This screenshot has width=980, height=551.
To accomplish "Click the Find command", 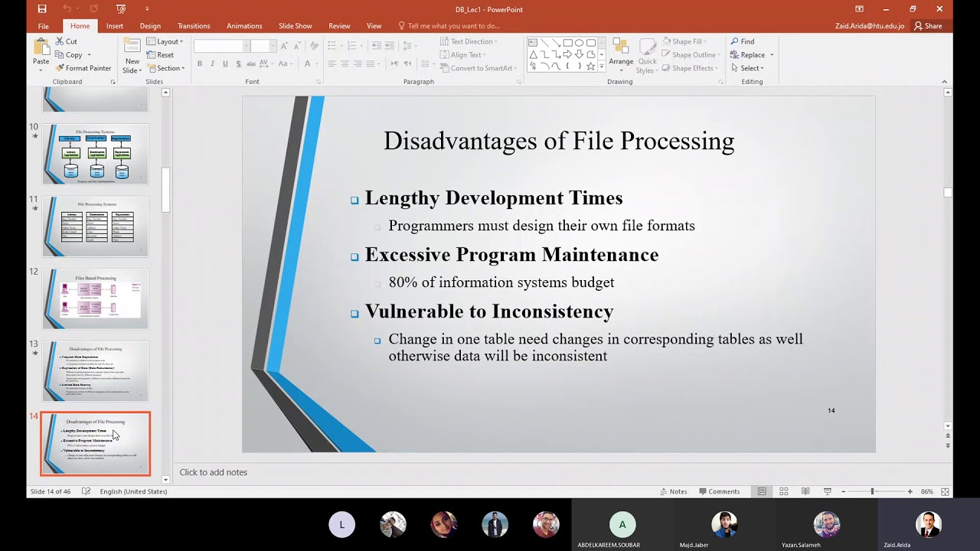I will (743, 41).
